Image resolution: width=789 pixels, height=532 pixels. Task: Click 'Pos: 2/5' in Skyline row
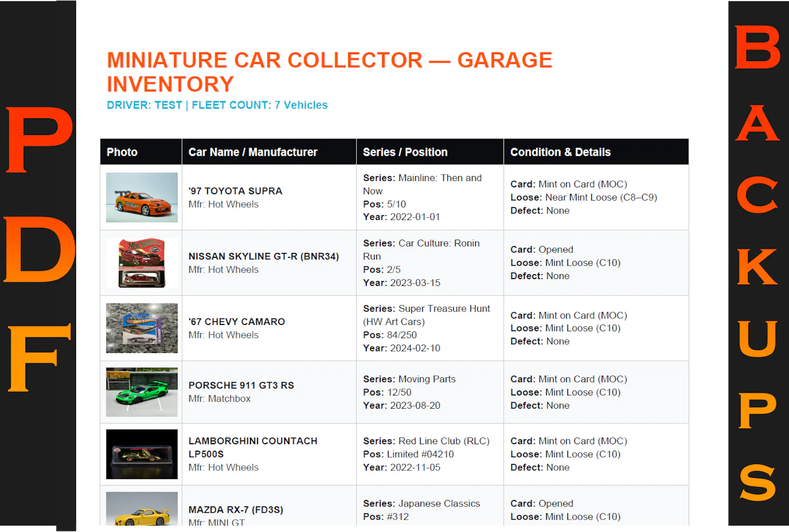[382, 270]
